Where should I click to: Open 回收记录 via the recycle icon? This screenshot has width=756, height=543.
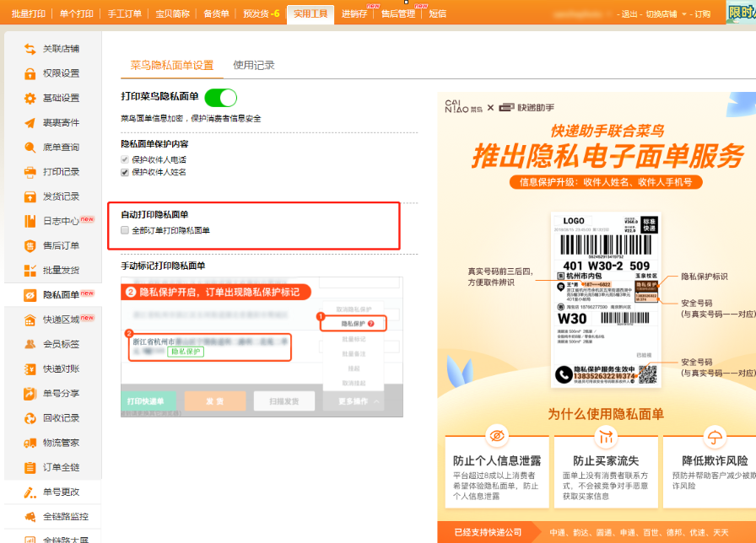tap(30, 417)
